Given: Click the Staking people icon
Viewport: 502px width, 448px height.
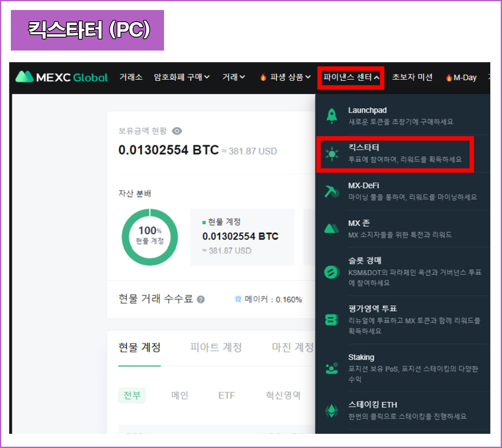Looking at the screenshot, I should (332, 368).
